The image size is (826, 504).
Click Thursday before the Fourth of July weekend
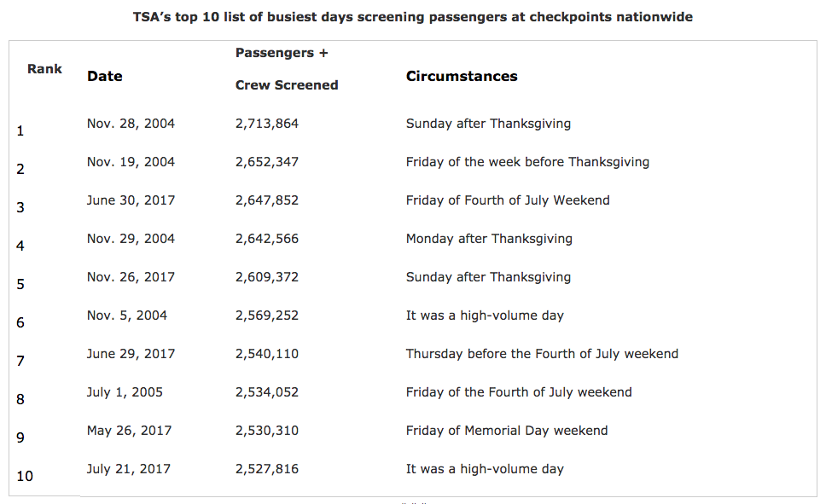click(542, 354)
